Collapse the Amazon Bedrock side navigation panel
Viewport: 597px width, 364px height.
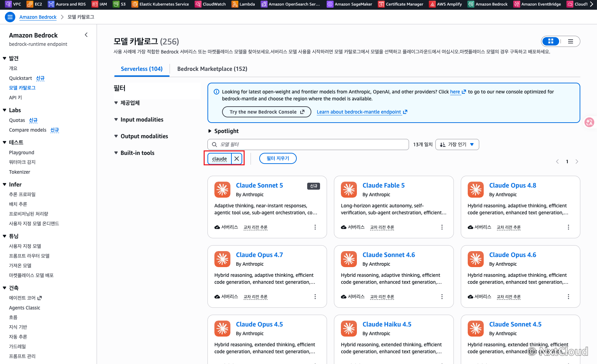point(86,35)
